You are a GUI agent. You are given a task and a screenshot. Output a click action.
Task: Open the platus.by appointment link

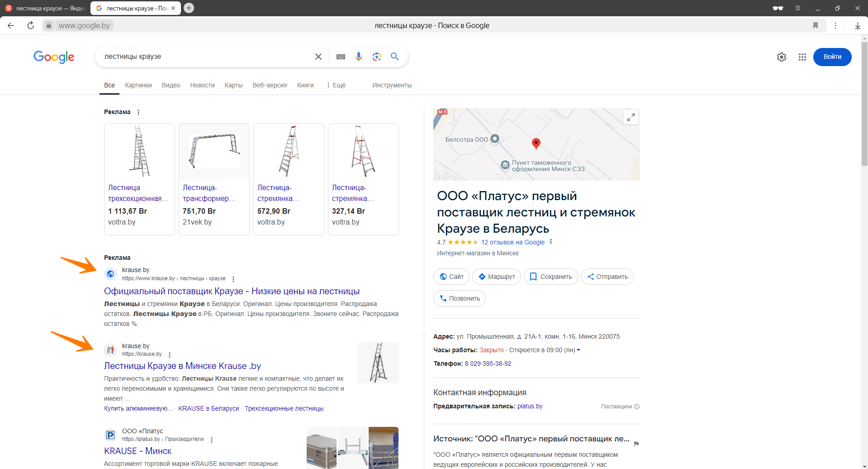(530, 406)
